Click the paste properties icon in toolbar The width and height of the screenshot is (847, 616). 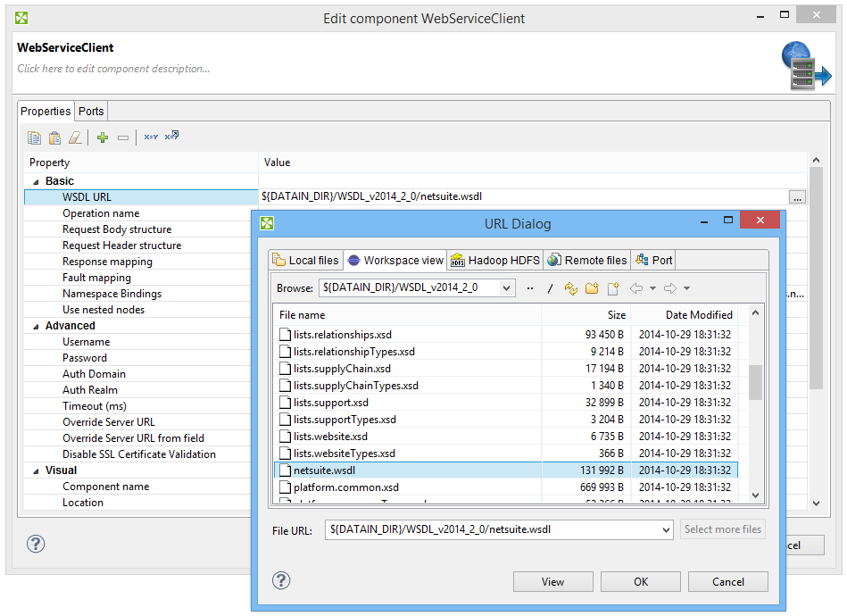point(54,137)
